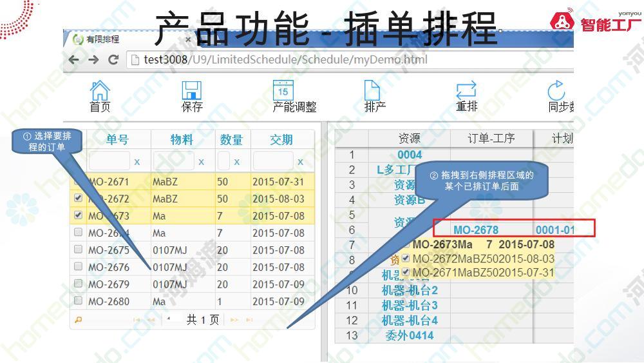
Task: Tick the checkbox for order MO-2680
Action: pos(78,300)
